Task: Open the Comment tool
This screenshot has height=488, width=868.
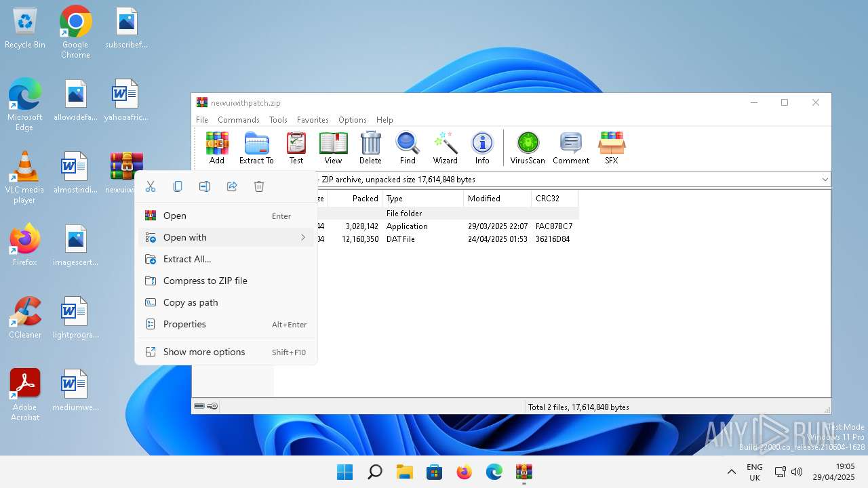Action: pyautogui.click(x=571, y=148)
